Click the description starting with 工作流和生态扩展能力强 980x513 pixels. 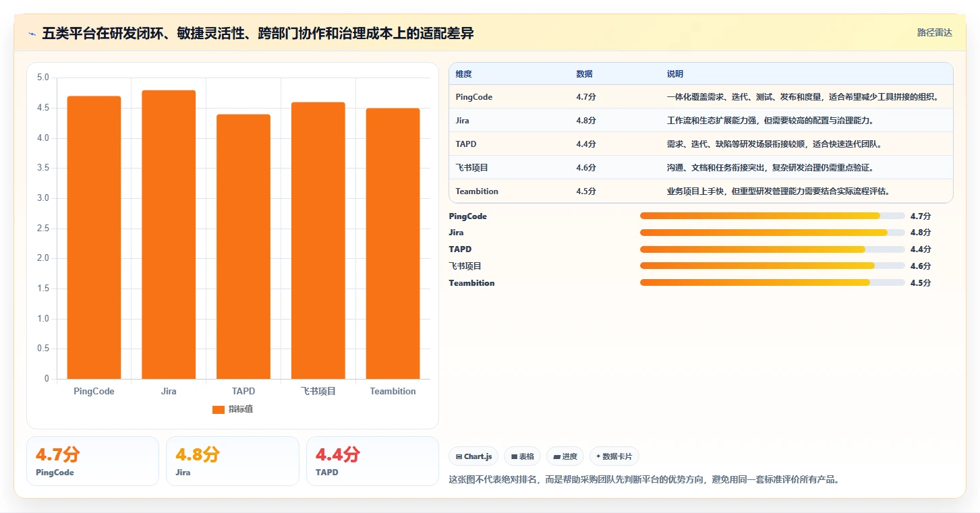[x=770, y=121]
